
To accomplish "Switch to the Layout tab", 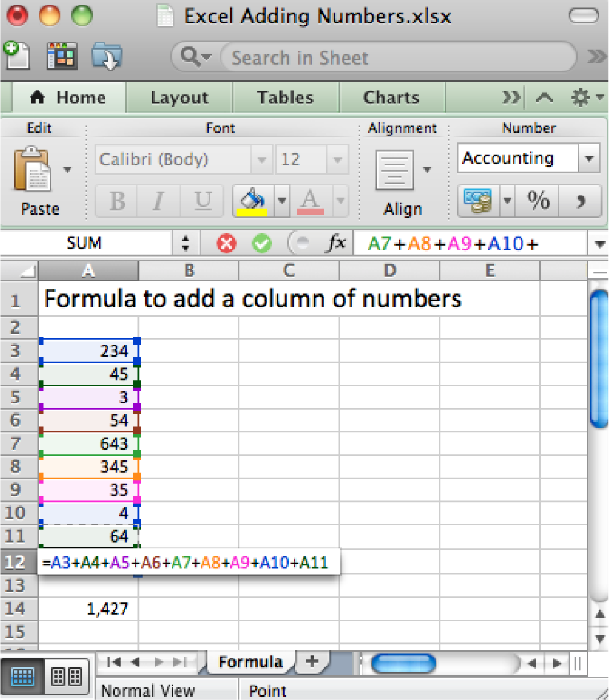I will [x=179, y=98].
